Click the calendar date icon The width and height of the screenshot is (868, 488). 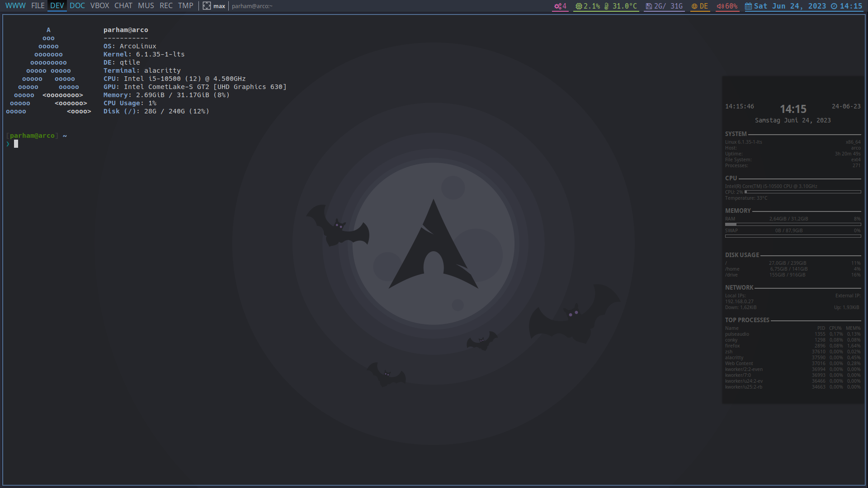coord(749,6)
